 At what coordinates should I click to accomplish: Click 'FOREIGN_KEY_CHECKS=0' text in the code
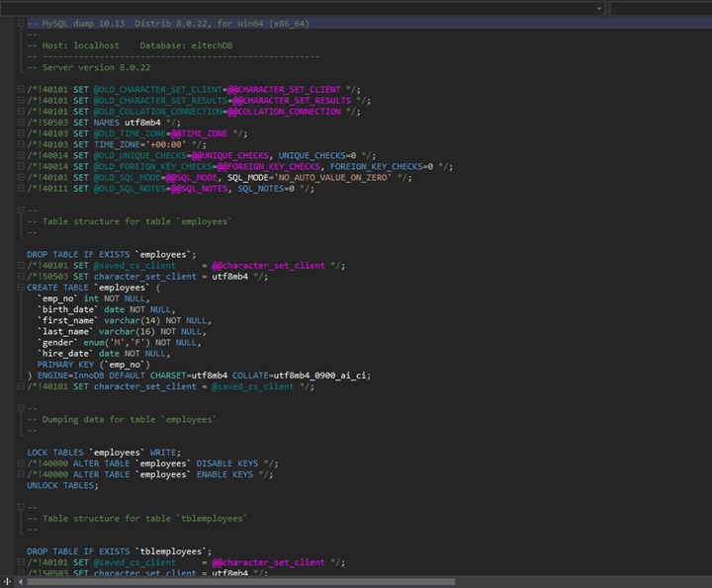(382, 166)
